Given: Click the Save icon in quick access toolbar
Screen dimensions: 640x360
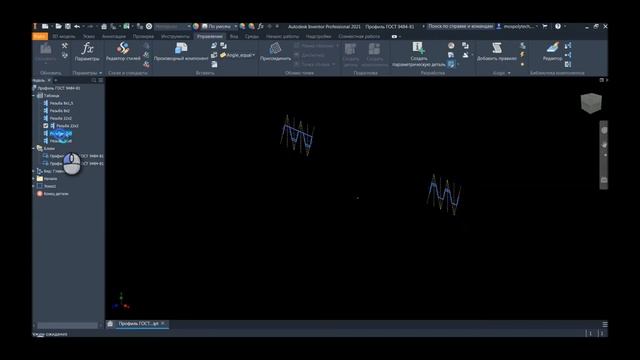Looking at the screenshot, I should tap(68, 26).
